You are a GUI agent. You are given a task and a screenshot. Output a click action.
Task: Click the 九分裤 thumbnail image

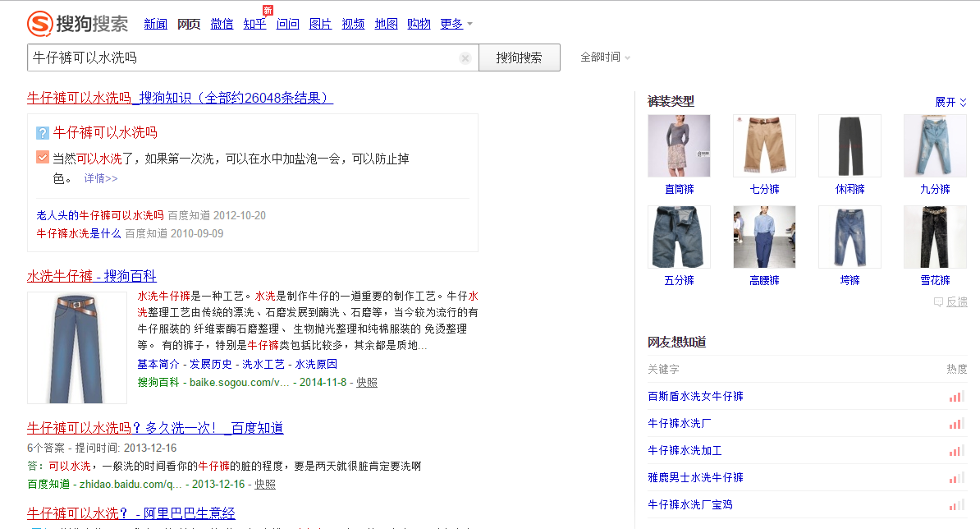pos(935,145)
